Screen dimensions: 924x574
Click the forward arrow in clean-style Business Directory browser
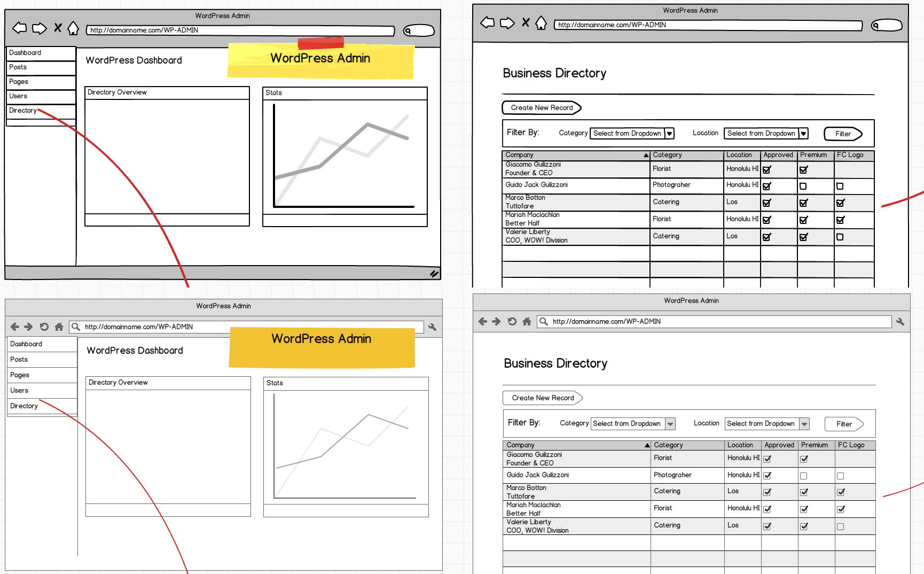(496, 321)
